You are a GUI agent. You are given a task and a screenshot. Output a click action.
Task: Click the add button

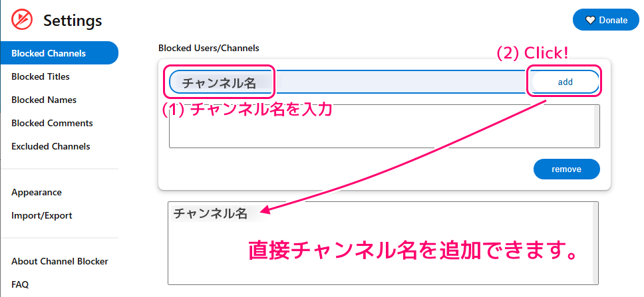[565, 82]
